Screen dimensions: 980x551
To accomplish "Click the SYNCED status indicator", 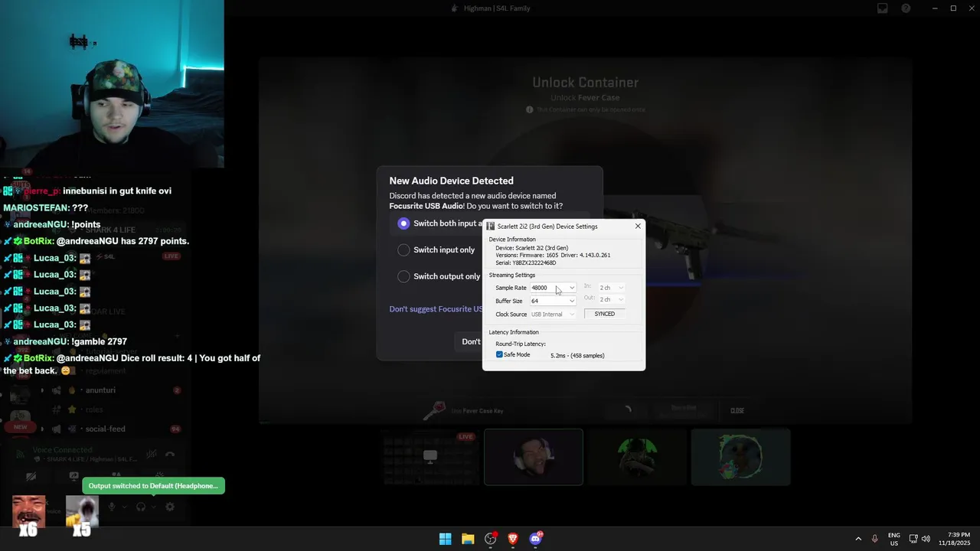I will [605, 314].
